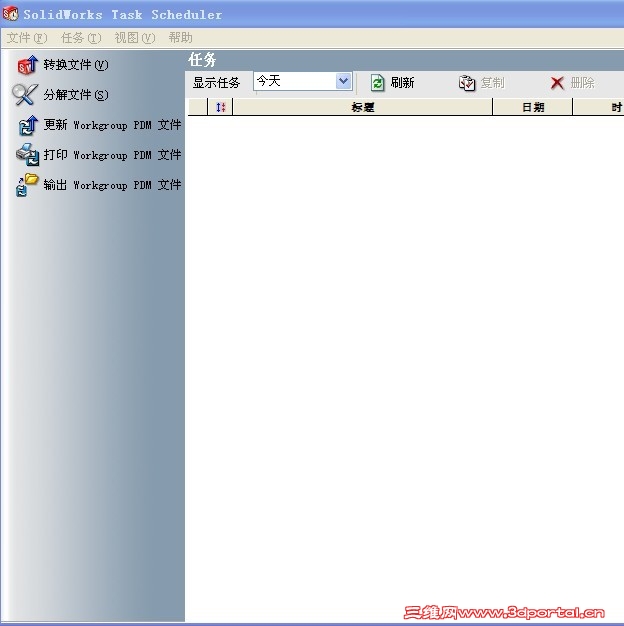Click the green Refresh (刷新) icon
624x626 pixels.
point(377,83)
